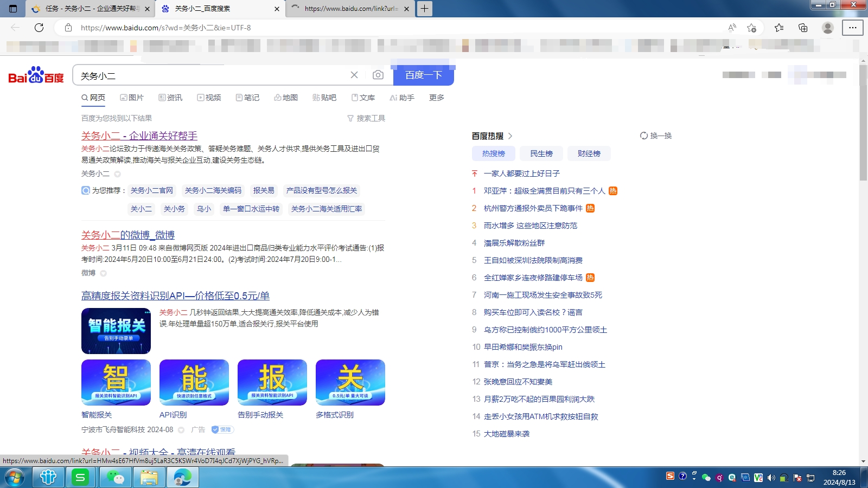Click the 智 thumbnail image
The height and width of the screenshot is (488, 868).
116,382
